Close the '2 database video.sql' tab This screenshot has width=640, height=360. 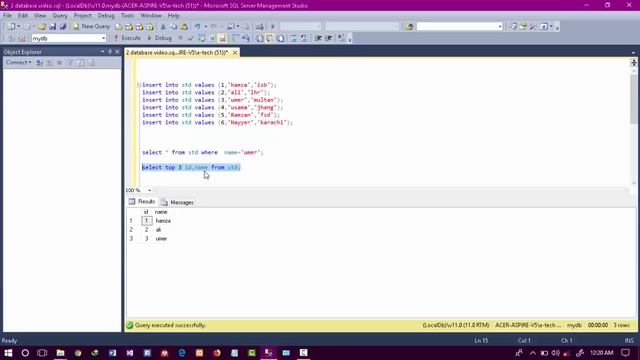point(235,53)
